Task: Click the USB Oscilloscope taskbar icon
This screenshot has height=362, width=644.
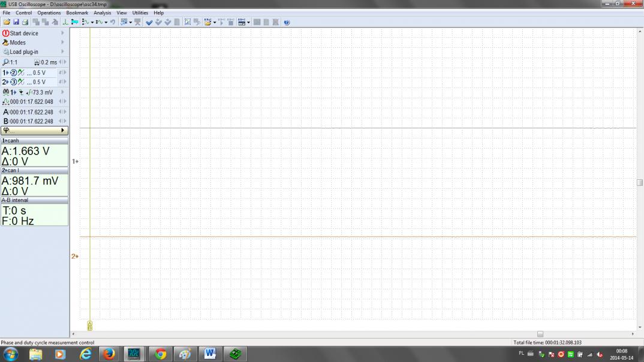Action: tap(134, 354)
